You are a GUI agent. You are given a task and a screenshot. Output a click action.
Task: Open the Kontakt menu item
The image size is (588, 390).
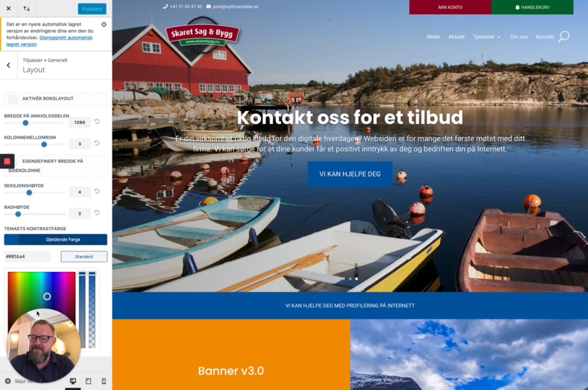click(x=545, y=37)
